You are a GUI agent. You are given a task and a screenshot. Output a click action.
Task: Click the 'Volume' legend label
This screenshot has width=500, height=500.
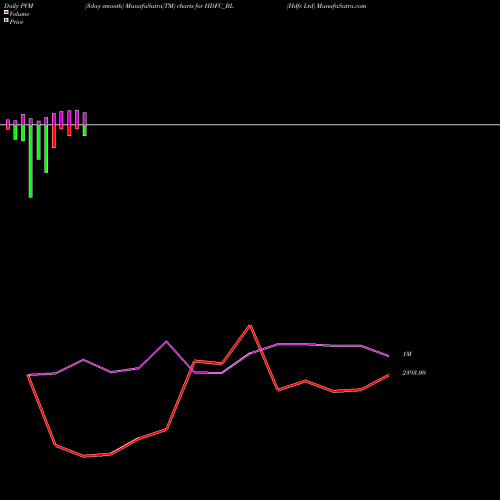19,14
